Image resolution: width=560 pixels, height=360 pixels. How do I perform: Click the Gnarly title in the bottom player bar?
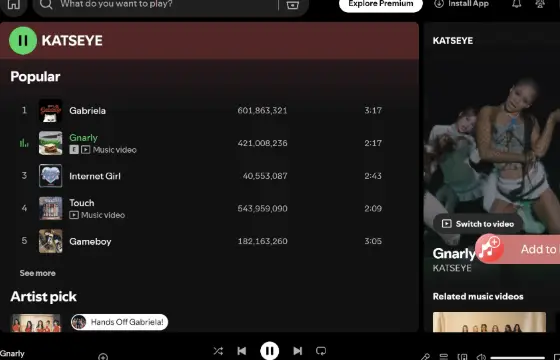point(12,354)
